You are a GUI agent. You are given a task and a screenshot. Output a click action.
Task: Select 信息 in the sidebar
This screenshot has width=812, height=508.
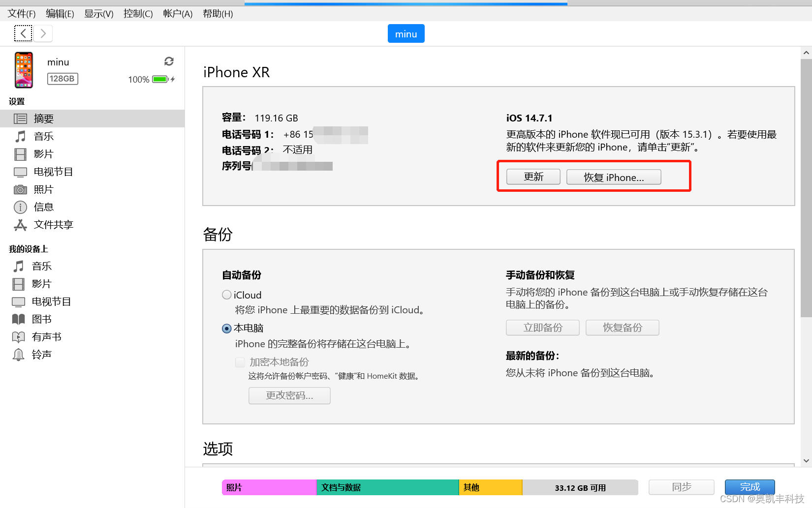click(x=43, y=207)
